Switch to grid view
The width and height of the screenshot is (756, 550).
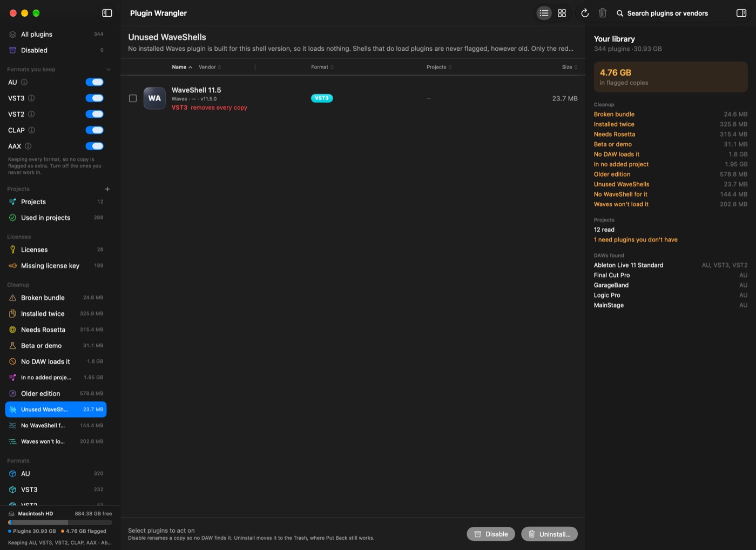point(562,13)
